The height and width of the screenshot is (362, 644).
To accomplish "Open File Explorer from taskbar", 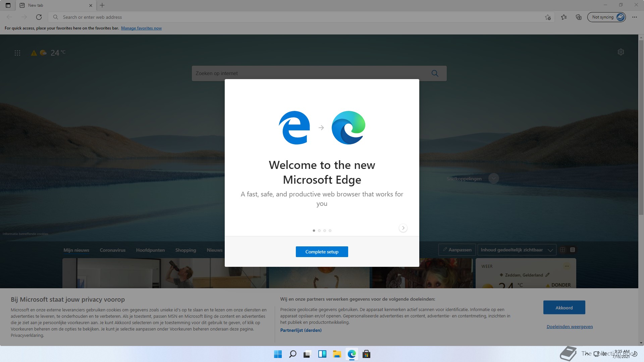I will pyautogui.click(x=337, y=354).
